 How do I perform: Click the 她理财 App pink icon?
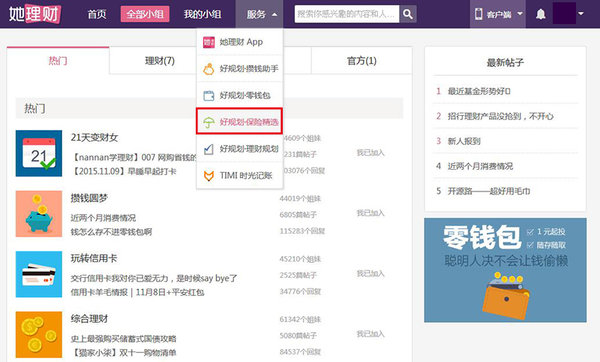click(209, 42)
